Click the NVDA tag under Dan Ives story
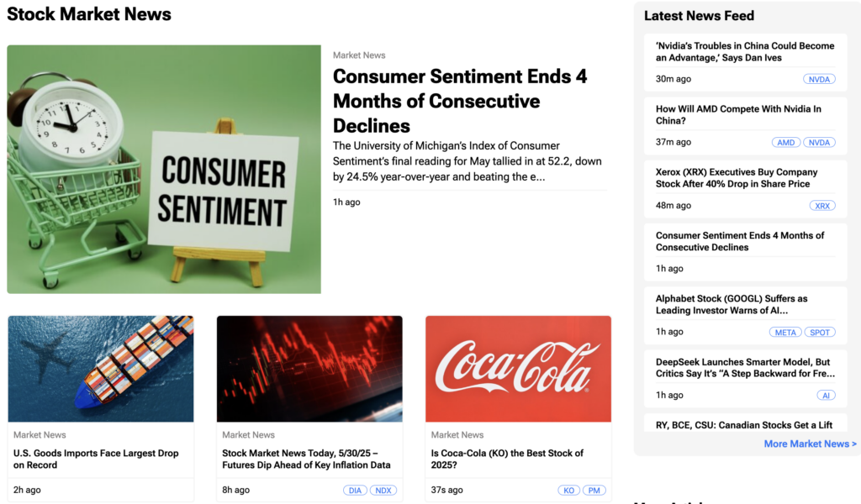 (x=819, y=79)
